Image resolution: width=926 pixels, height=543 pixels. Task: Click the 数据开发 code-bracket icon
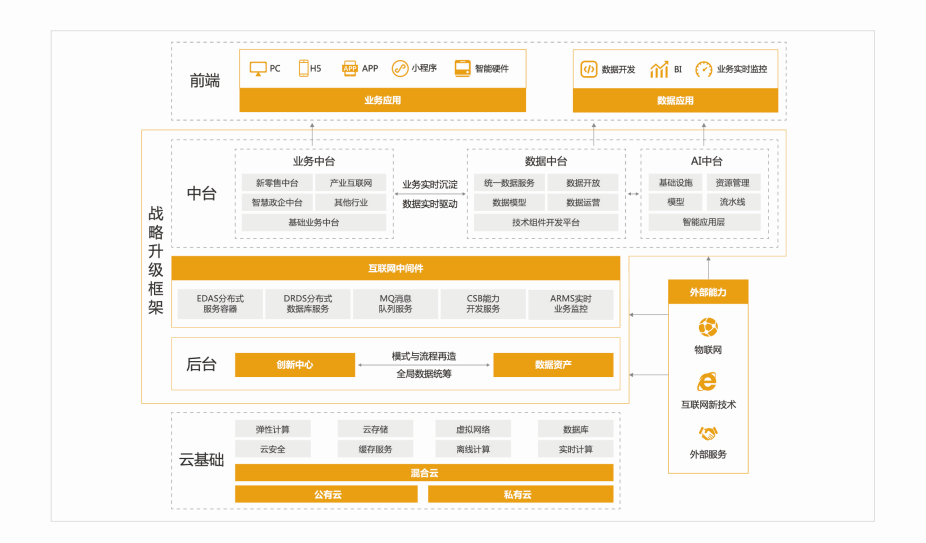pyautogui.click(x=589, y=69)
